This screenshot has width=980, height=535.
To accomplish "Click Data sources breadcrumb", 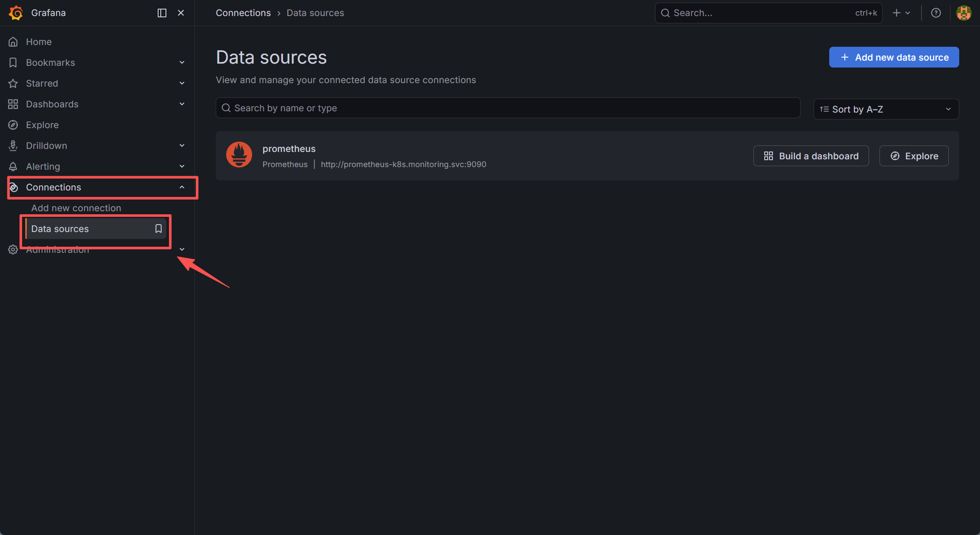I will (315, 13).
